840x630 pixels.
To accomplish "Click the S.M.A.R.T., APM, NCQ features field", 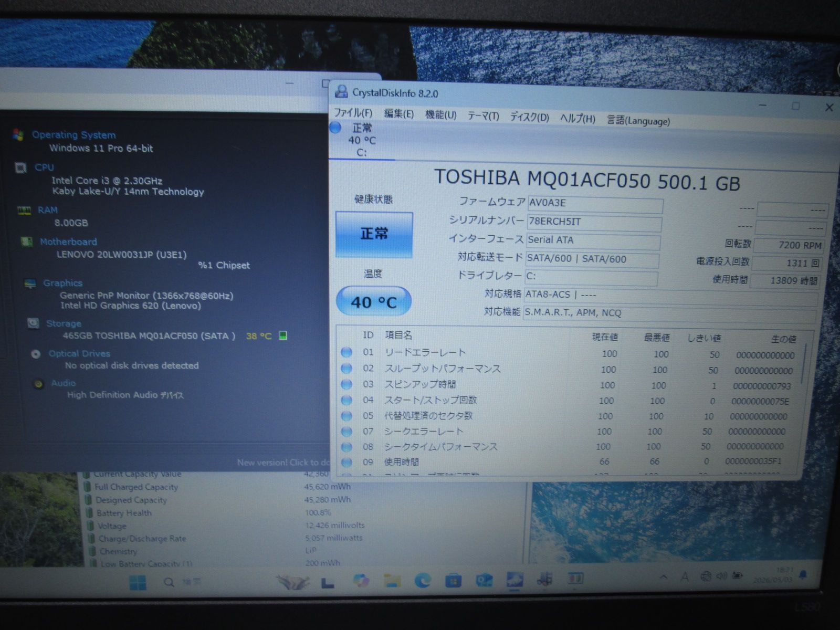I will pyautogui.click(x=669, y=313).
